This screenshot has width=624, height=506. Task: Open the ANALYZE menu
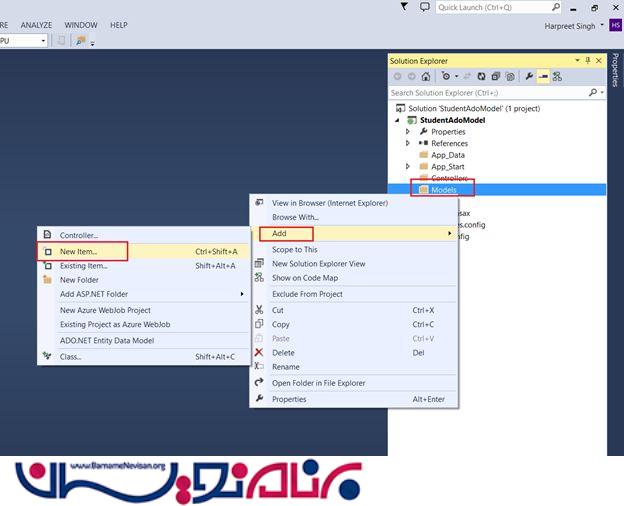click(36, 25)
